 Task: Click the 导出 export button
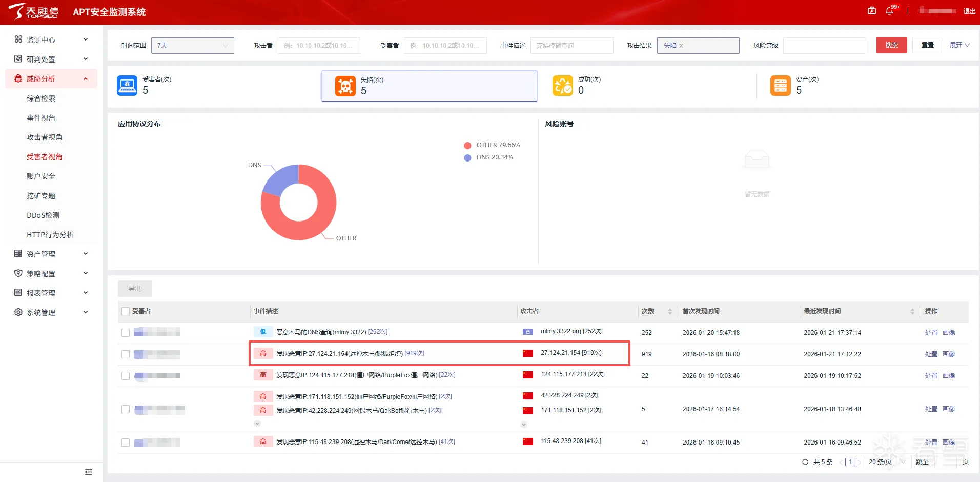point(135,289)
